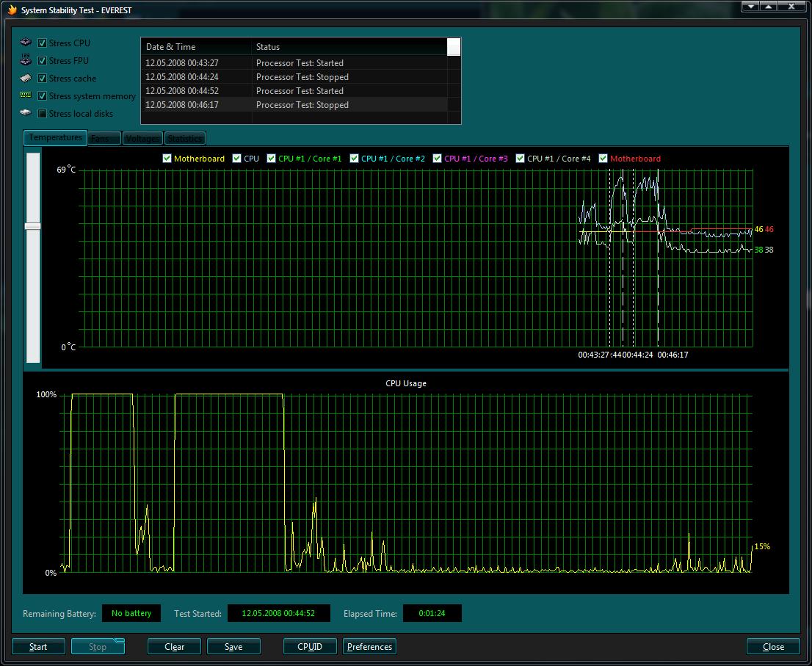Click the 15% CPU usage readout

(762, 546)
